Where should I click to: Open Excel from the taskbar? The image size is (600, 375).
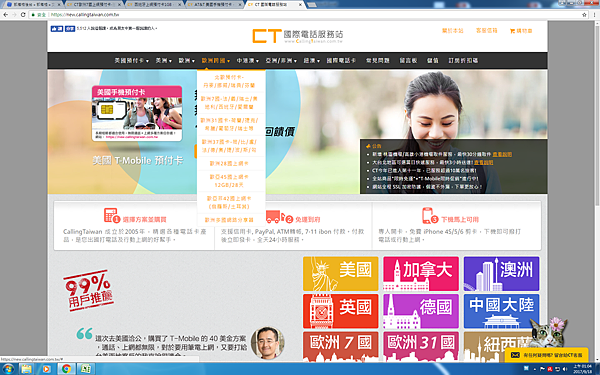(x=86, y=369)
